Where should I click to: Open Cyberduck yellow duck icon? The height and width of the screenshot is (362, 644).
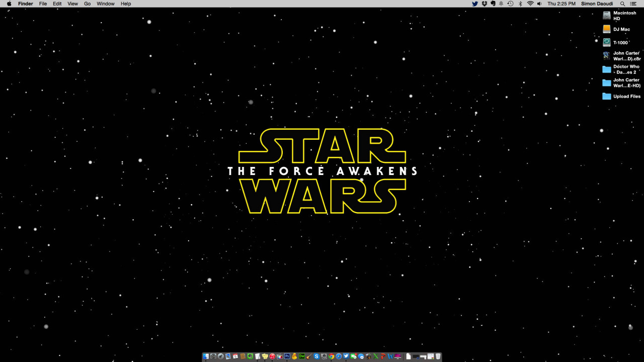pyautogui.click(x=294, y=356)
